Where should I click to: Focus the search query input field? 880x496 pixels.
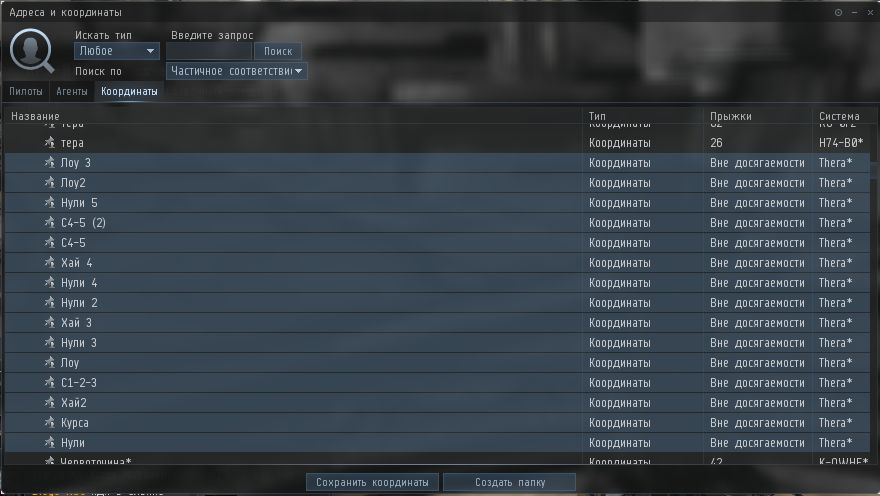(209, 51)
